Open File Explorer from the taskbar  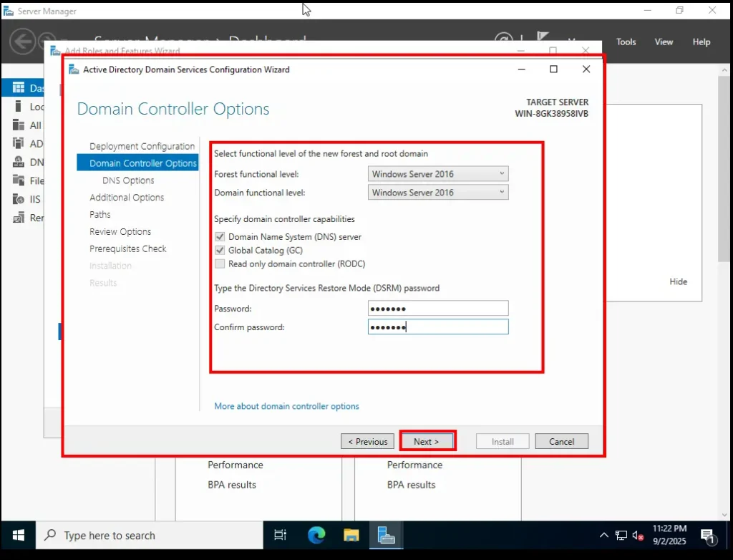click(x=351, y=535)
